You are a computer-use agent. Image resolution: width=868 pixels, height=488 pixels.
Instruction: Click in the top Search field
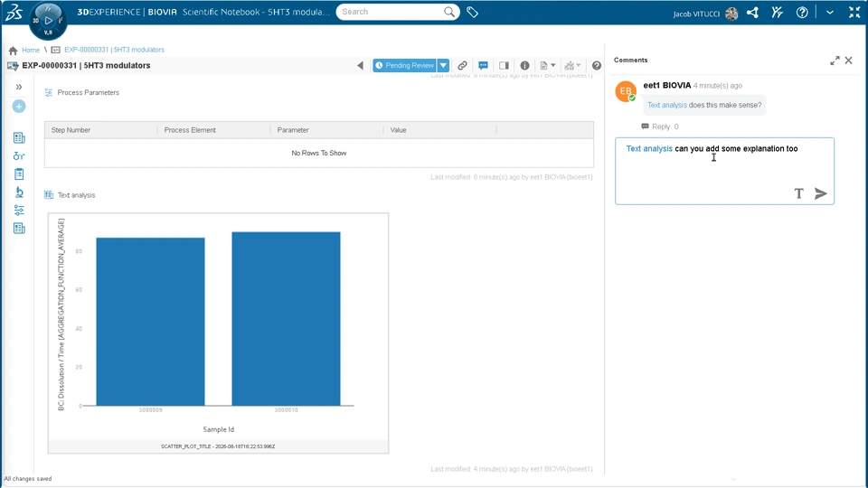coord(391,12)
